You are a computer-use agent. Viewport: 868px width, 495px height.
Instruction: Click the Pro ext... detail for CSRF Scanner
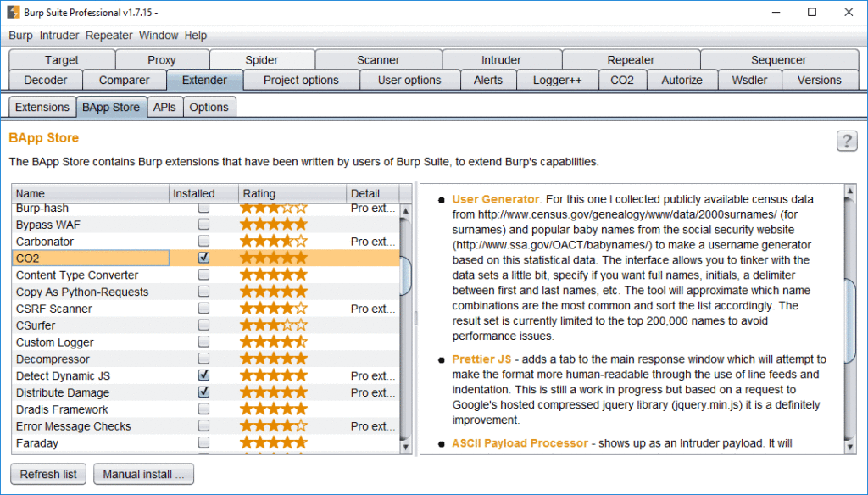(373, 309)
